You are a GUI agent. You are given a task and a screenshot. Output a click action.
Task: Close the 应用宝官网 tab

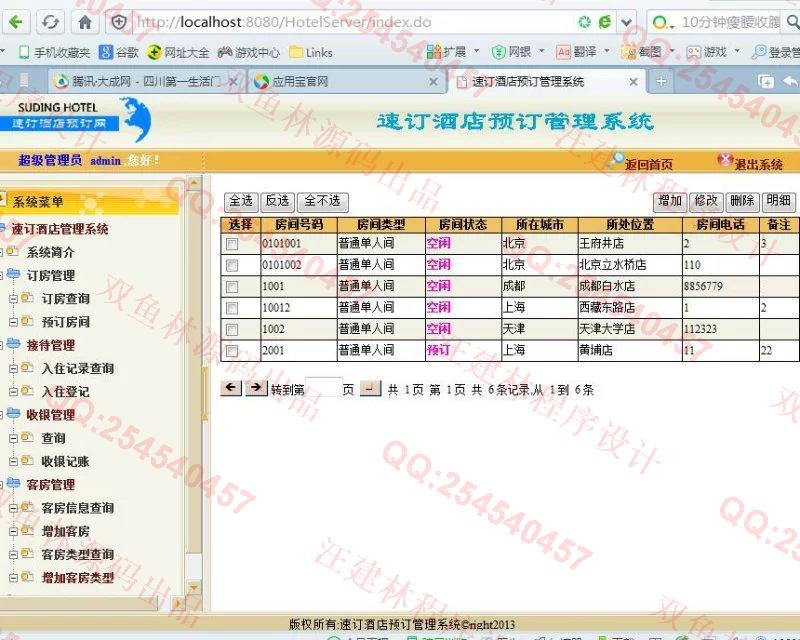pos(433,82)
